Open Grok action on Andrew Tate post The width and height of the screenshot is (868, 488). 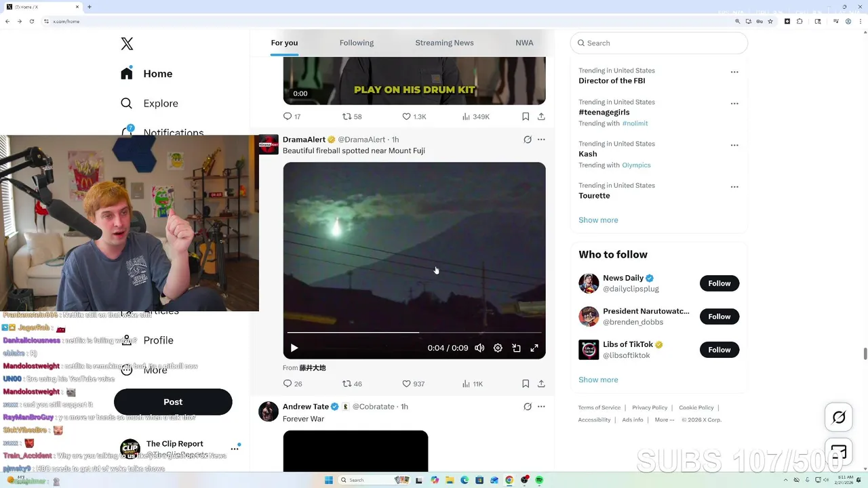pos(528,407)
